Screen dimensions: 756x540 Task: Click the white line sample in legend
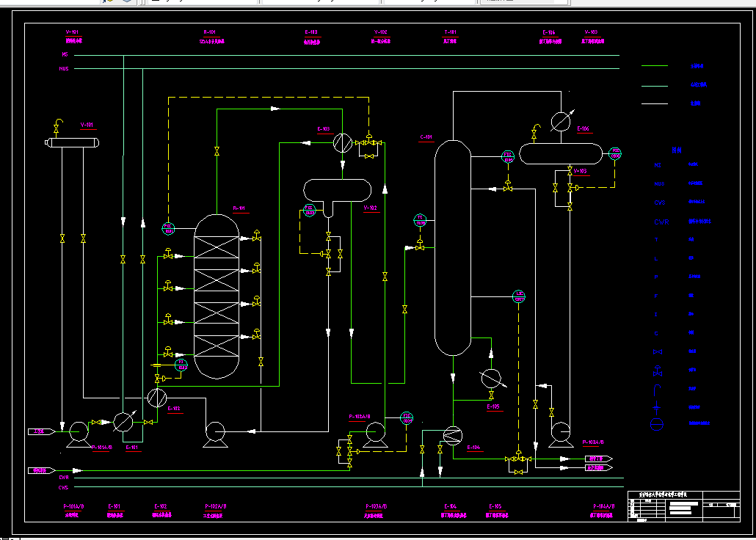tap(655, 103)
